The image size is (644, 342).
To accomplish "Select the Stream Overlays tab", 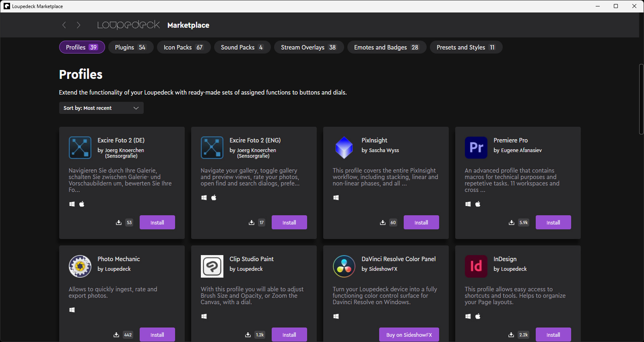I will (308, 47).
